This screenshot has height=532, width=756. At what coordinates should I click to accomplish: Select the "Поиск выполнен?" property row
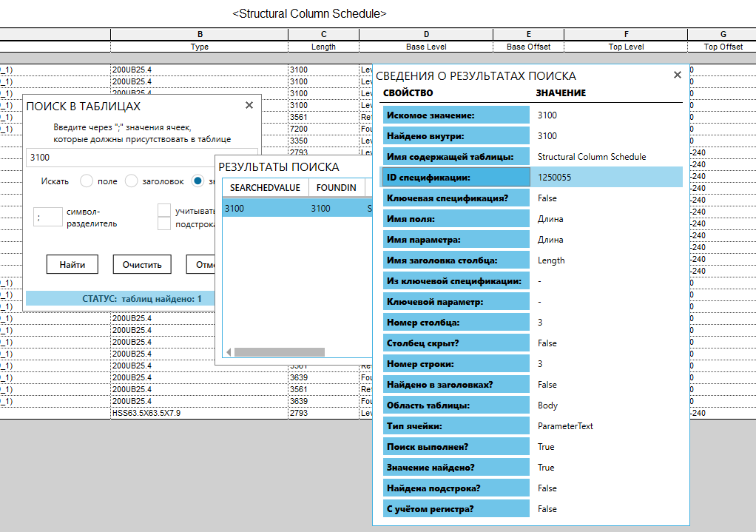coord(533,447)
